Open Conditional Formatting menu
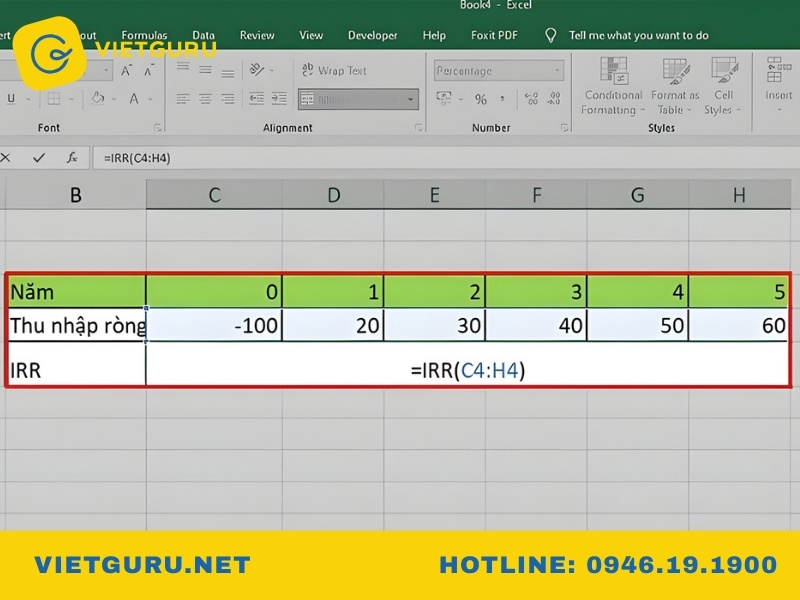The image size is (800, 600). point(613,86)
